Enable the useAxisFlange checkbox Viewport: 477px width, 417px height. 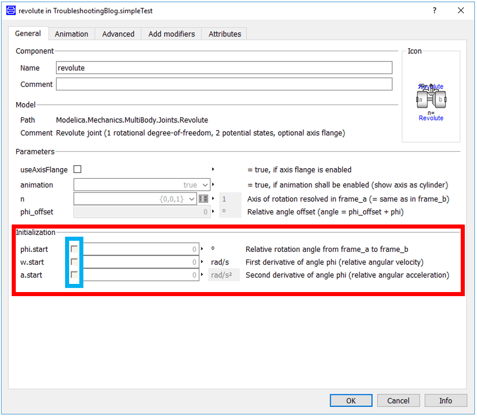(x=77, y=169)
